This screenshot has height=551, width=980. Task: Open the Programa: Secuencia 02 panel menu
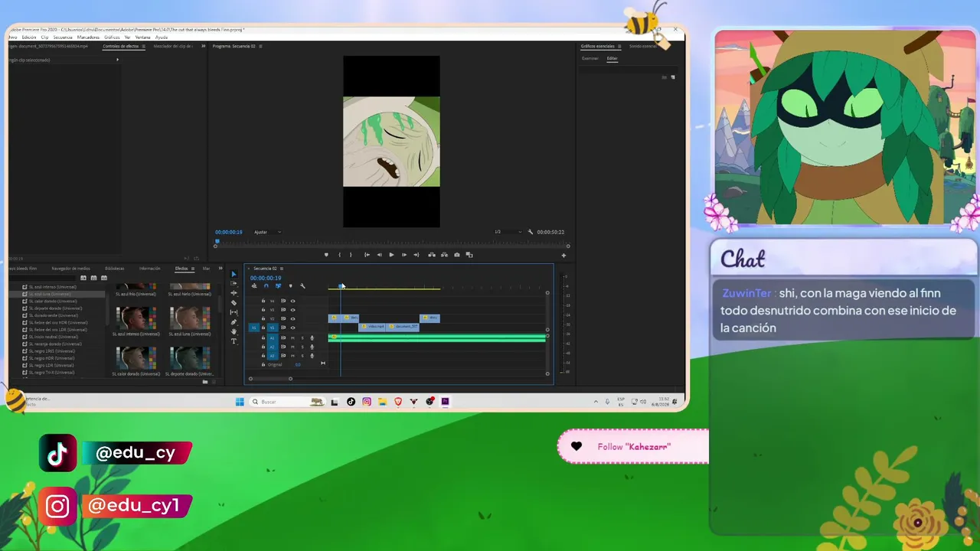(260, 46)
